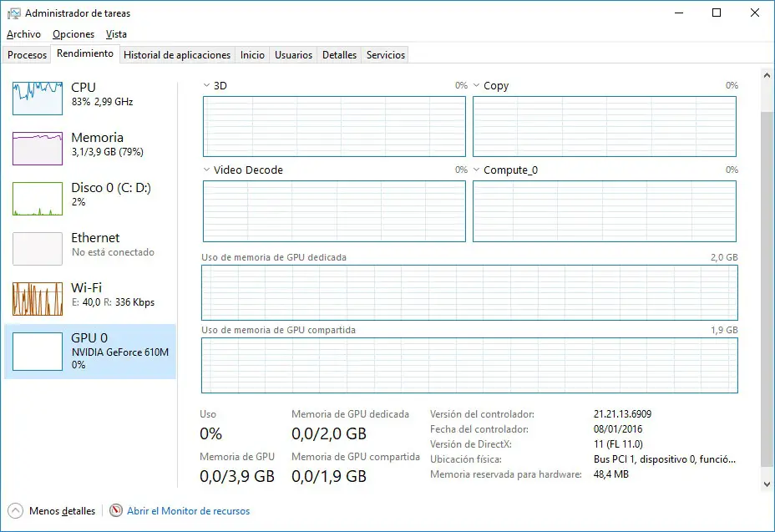Select the CPU performance graph thumbnail
The height and width of the screenshot is (532, 775).
(38, 99)
